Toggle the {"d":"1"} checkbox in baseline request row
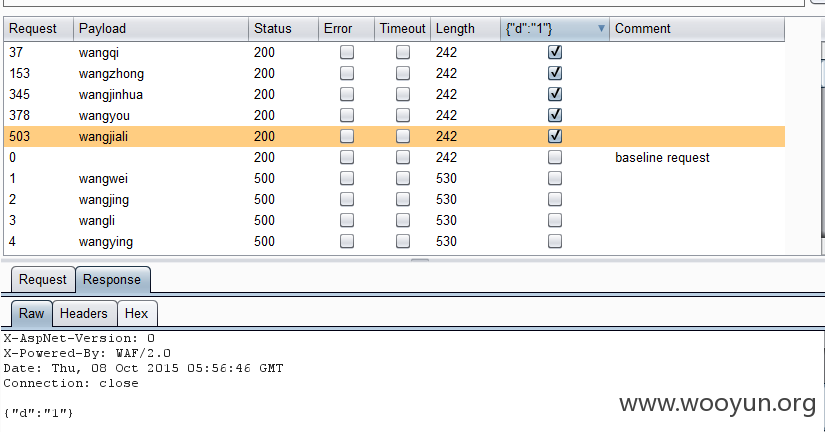The width and height of the screenshot is (825, 432). coord(555,157)
